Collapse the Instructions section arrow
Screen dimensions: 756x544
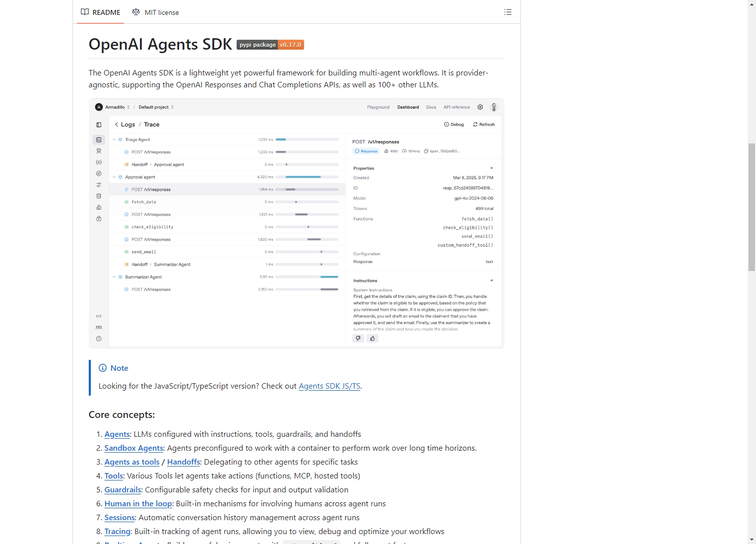click(x=492, y=281)
